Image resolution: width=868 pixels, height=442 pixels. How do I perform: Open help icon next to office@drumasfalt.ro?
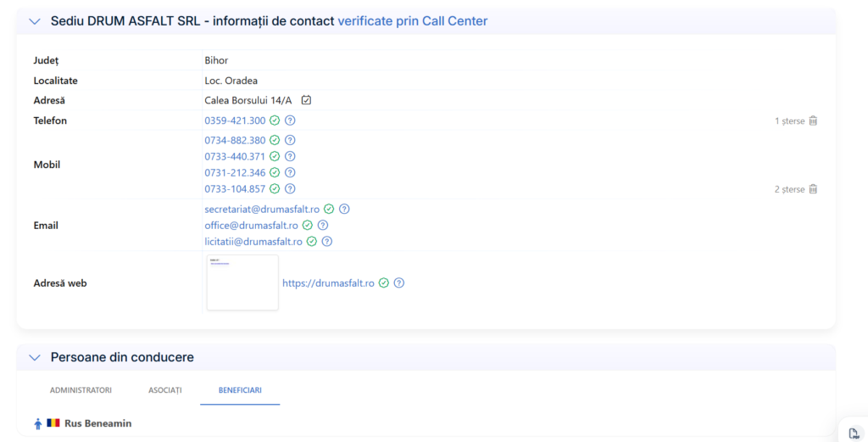tap(323, 225)
